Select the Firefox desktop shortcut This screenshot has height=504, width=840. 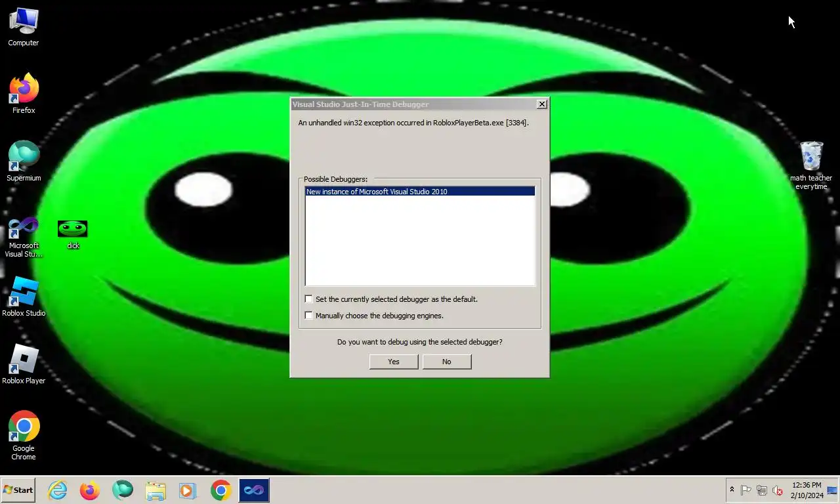[x=24, y=94]
